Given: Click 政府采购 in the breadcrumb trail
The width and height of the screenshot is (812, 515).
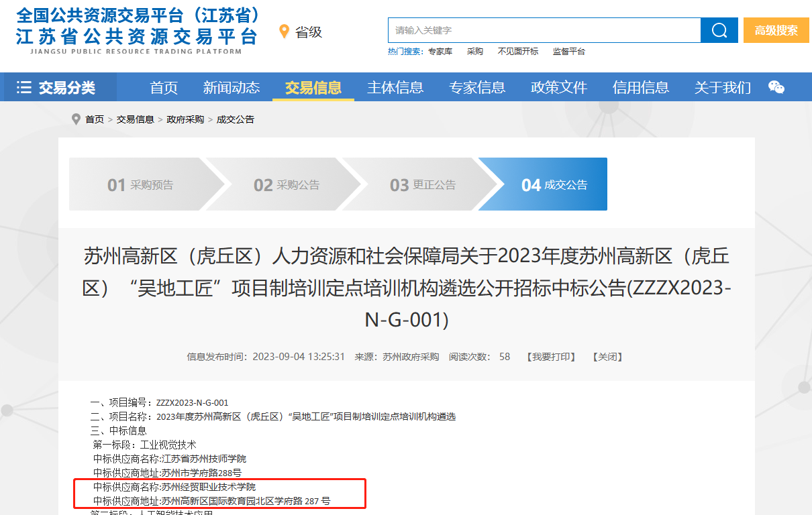Looking at the screenshot, I should click(x=186, y=119).
